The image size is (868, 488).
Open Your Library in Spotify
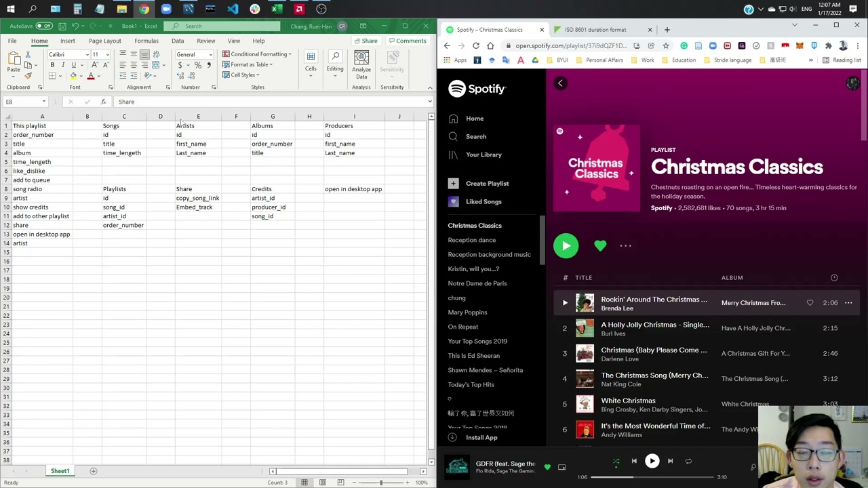click(x=475, y=155)
